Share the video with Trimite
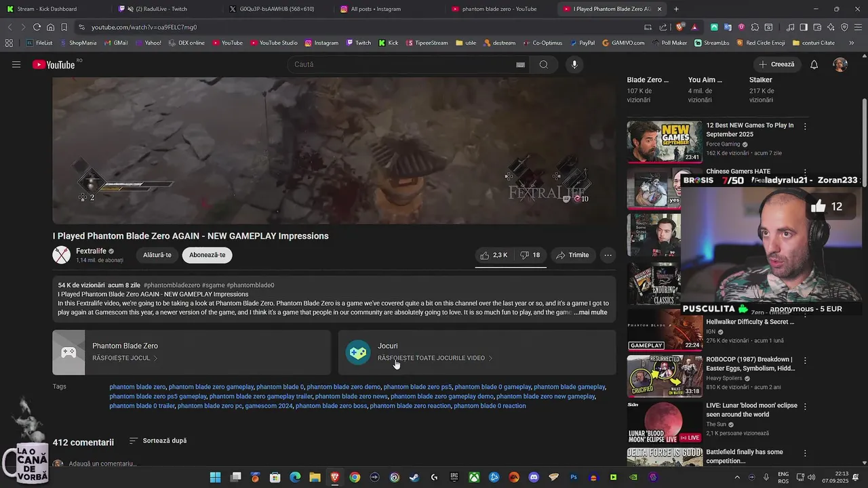 click(572, 255)
